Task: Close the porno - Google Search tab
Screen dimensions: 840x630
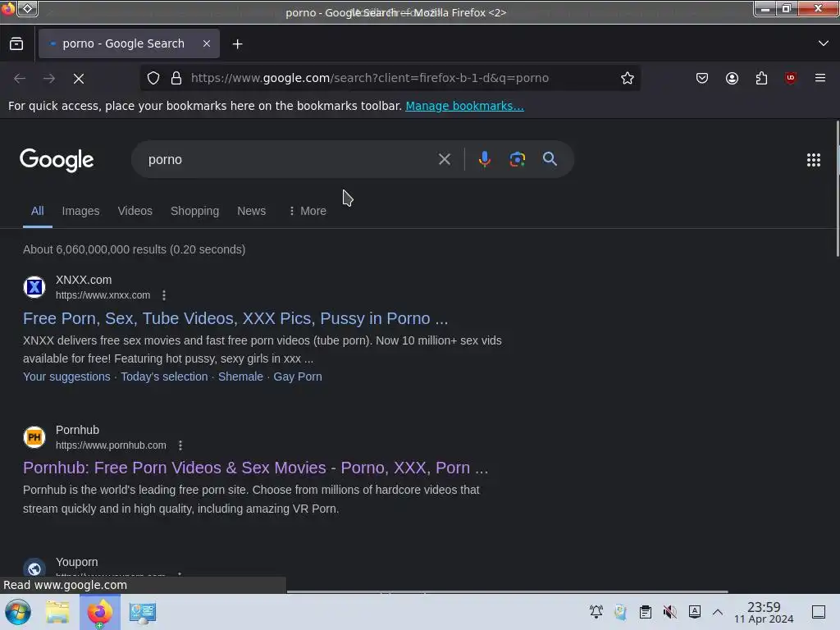Action: point(207,43)
